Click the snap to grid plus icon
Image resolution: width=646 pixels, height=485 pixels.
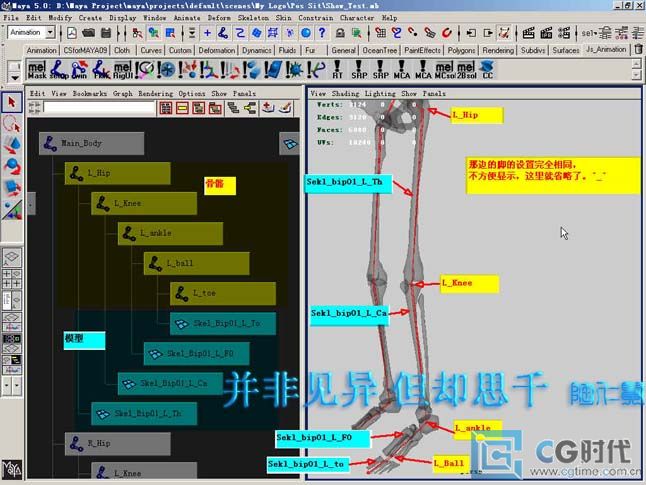pos(207,33)
